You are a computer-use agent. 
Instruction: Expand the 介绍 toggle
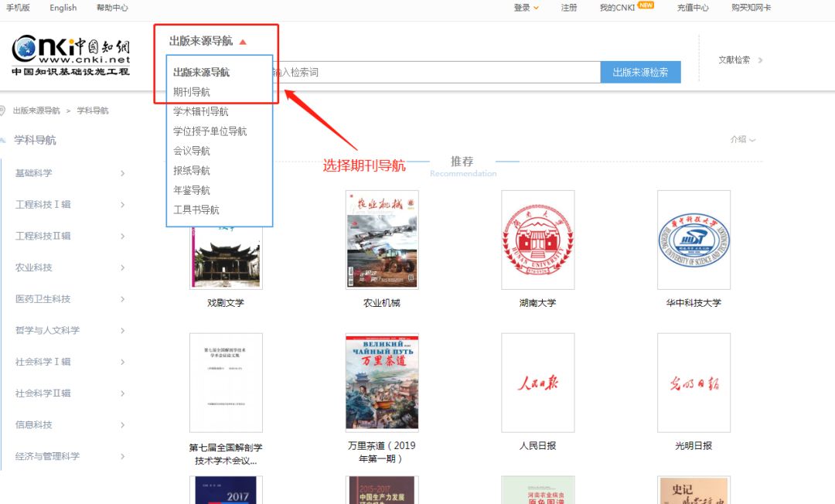click(743, 139)
